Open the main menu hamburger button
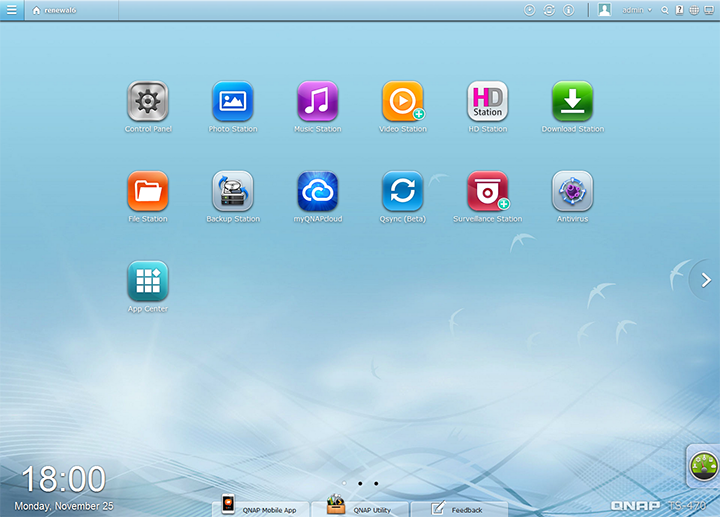Screen dimensions: 720x517 (x=11, y=10)
